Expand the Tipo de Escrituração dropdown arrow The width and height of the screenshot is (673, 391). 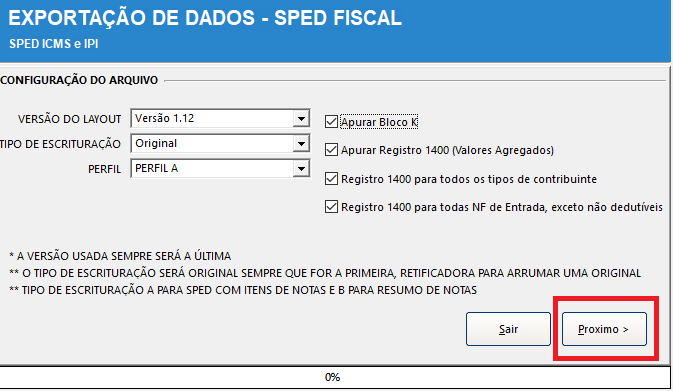pos(301,143)
